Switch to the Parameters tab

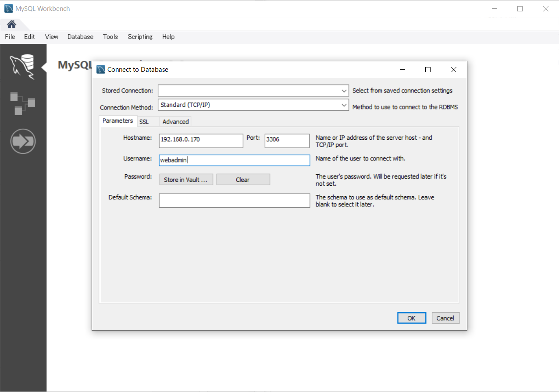click(x=117, y=121)
